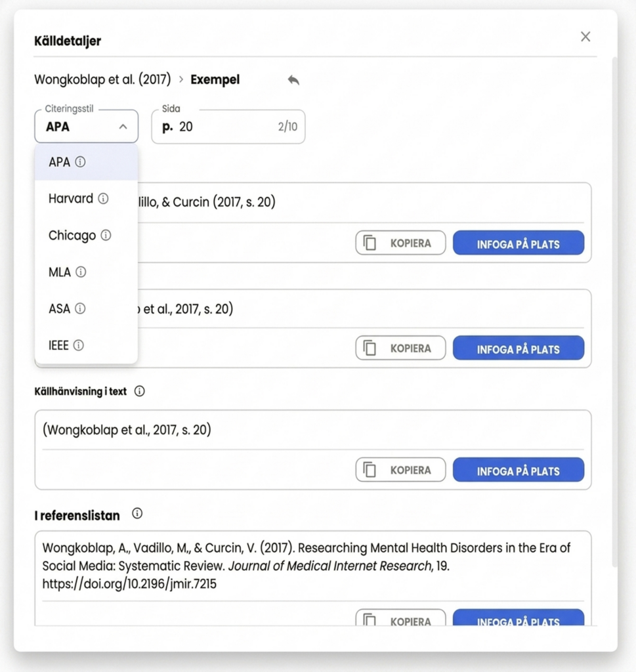Click the Exempel breadcrumb

(215, 79)
